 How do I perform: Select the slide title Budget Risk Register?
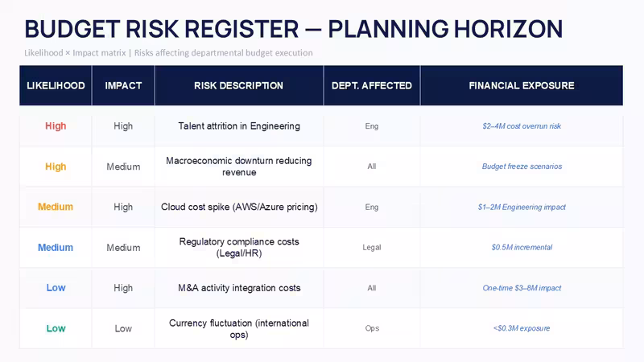(294, 29)
